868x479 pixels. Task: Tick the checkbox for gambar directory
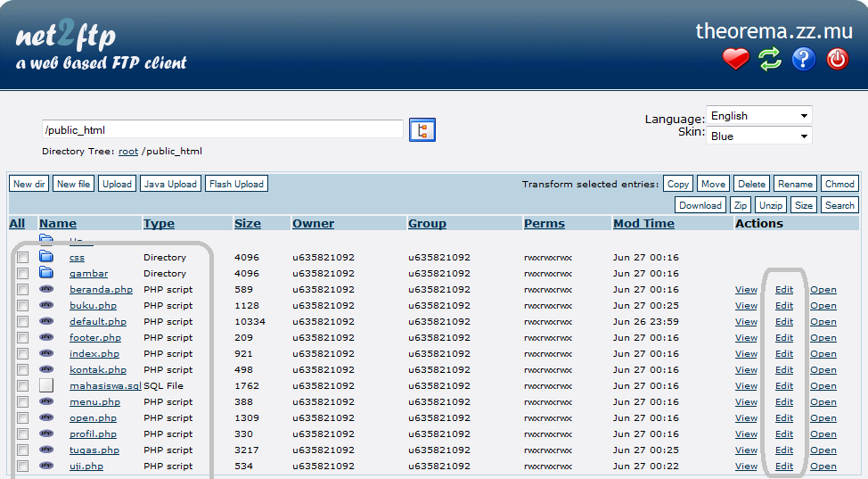coord(22,273)
